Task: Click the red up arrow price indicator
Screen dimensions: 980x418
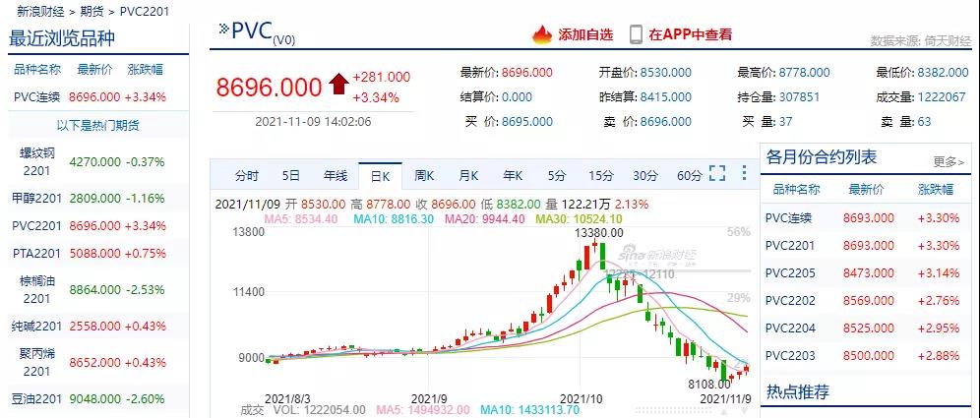Action: coord(338,84)
